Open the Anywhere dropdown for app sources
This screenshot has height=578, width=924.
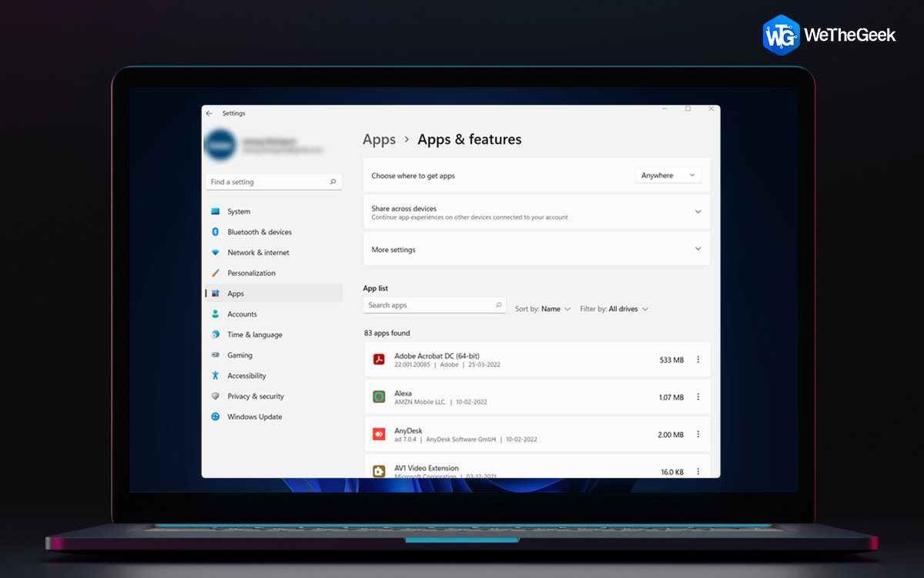(x=668, y=176)
